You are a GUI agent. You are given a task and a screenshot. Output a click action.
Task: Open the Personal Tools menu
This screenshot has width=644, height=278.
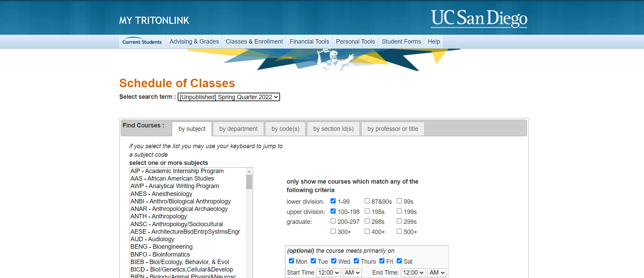(355, 42)
